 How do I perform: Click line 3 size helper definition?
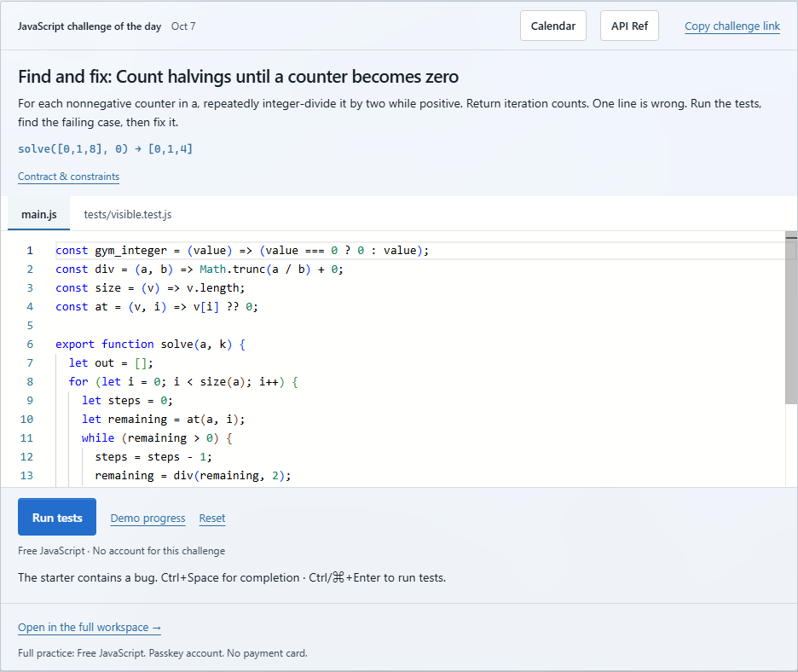pyautogui.click(x=150, y=288)
